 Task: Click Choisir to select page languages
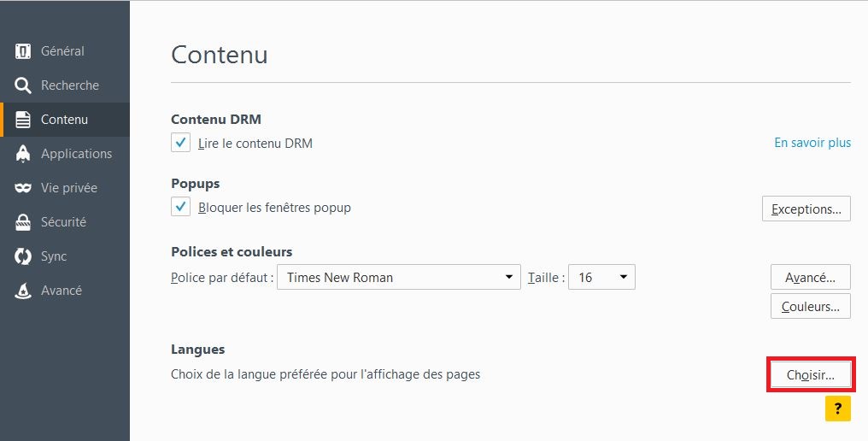tap(810, 374)
